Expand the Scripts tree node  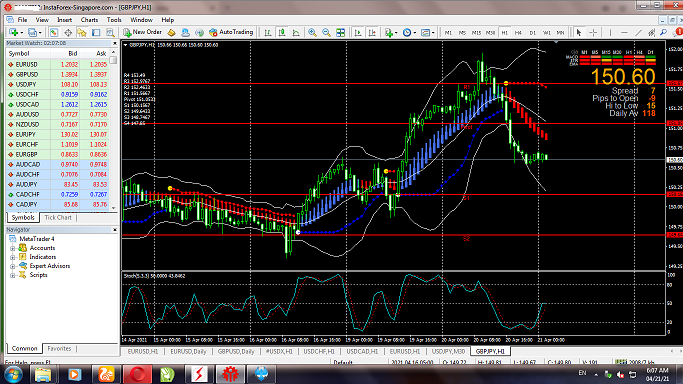pyautogui.click(x=13, y=275)
